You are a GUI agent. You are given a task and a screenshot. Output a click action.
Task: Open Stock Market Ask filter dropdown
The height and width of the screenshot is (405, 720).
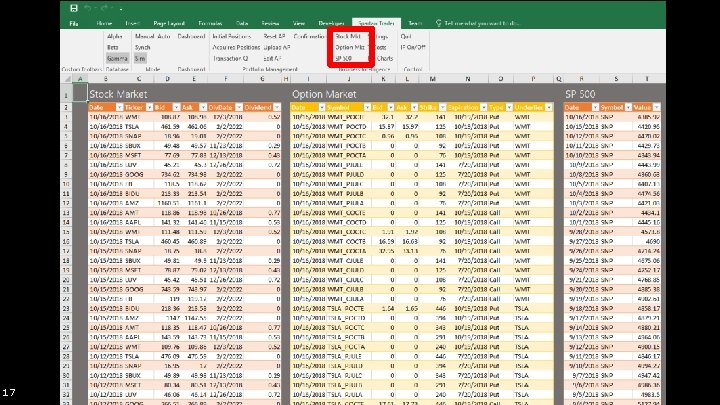pyautogui.click(x=203, y=107)
